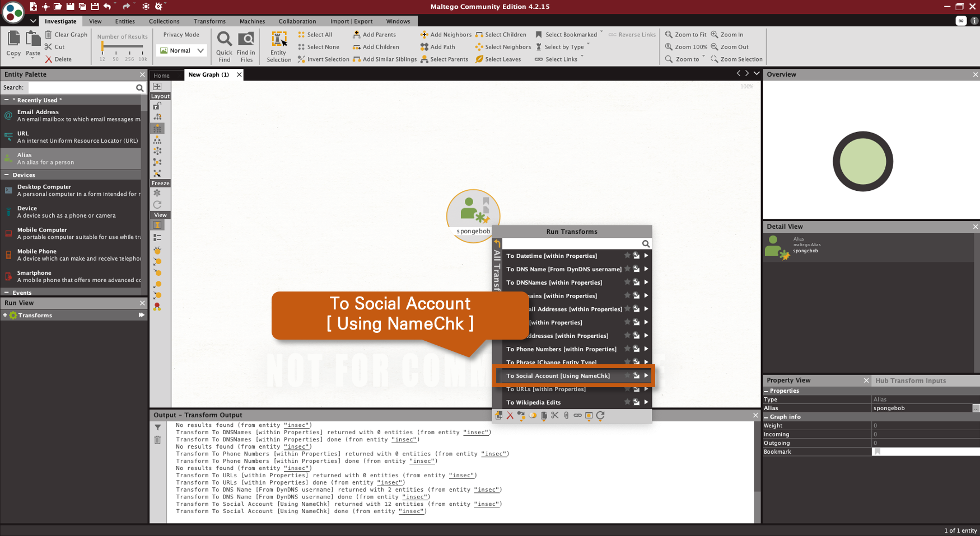This screenshot has height=536, width=980.
Task: Click the configure icon for To Wikipedia Edits
Action: coord(636,402)
